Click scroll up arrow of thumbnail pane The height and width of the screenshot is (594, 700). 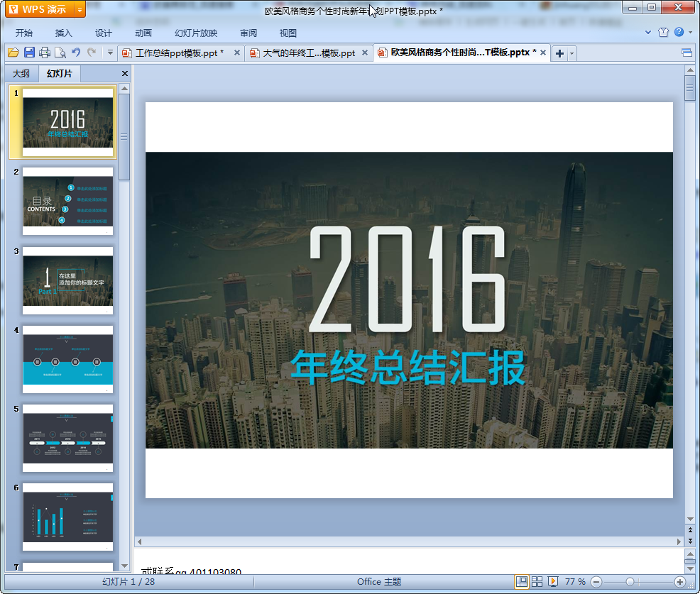(124, 89)
